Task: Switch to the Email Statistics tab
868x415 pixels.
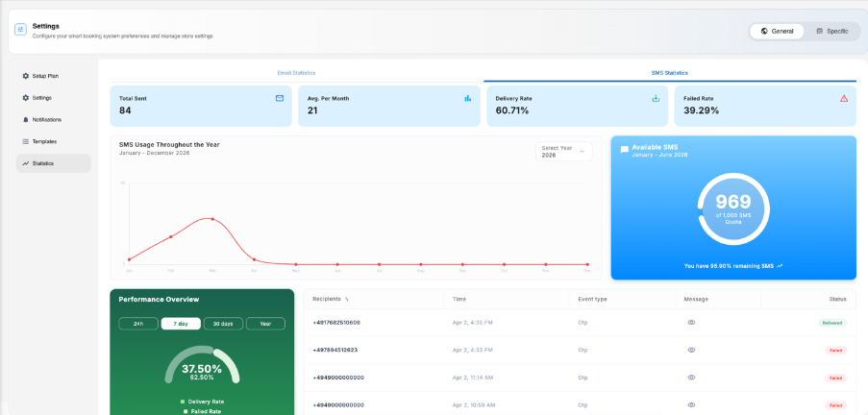Action: (296, 73)
